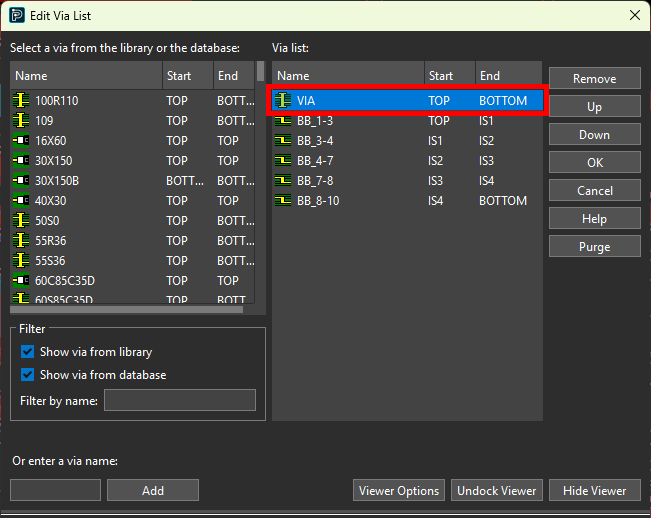Click the BB_8-10 via icon
The height and width of the screenshot is (518, 651).
284,201
